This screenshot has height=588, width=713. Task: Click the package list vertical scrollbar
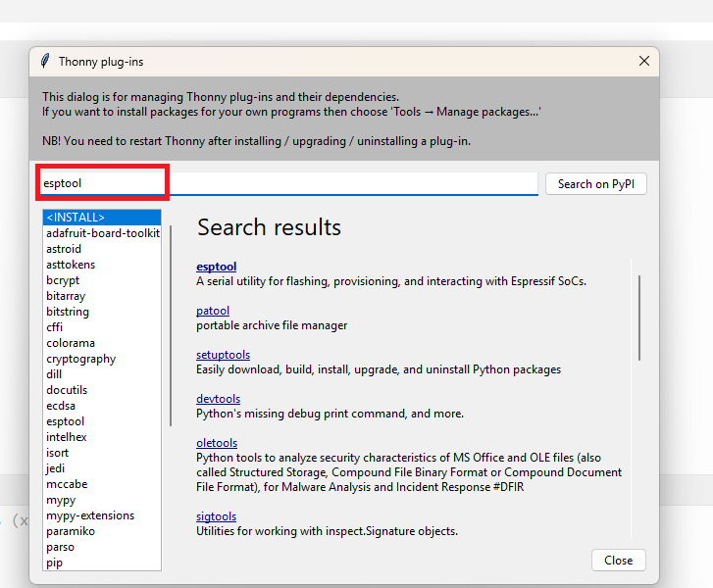(171, 325)
